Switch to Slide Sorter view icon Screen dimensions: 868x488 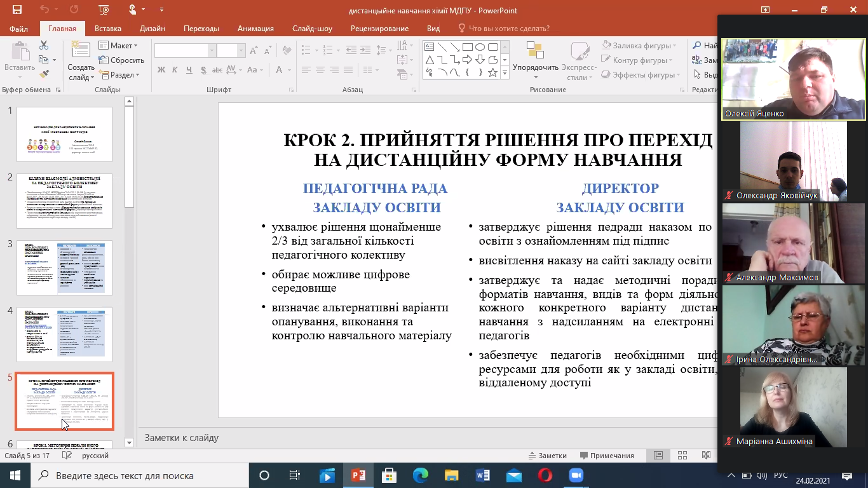[x=682, y=456]
